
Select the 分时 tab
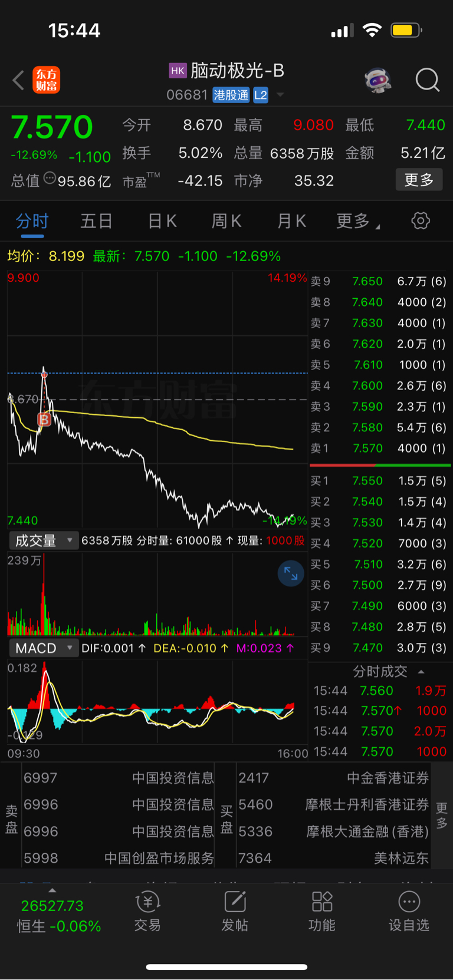click(x=32, y=222)
